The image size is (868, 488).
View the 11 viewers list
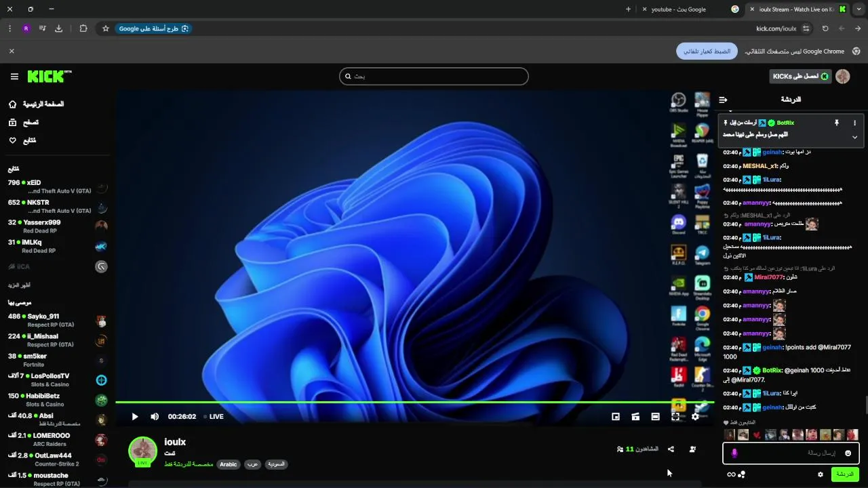pyautogui.click(x=637, y=449)
